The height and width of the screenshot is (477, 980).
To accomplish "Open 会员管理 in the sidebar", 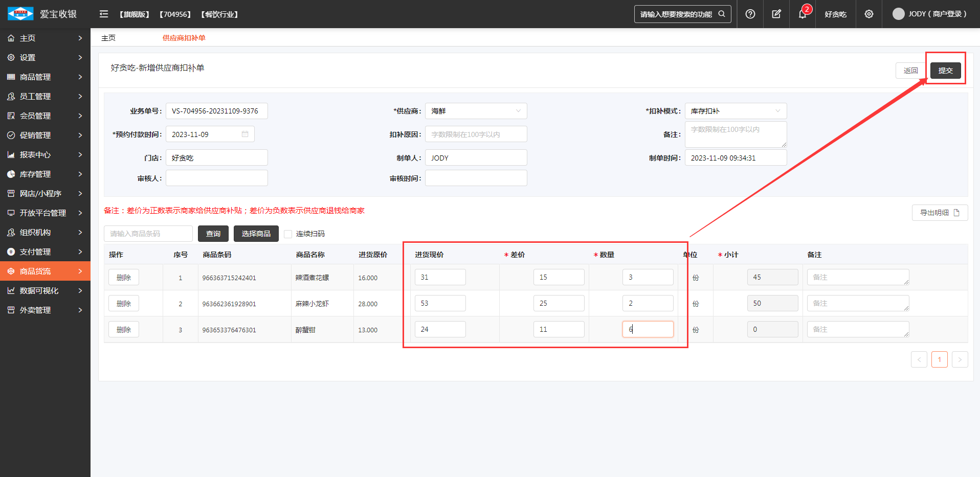I will (45, 116).
